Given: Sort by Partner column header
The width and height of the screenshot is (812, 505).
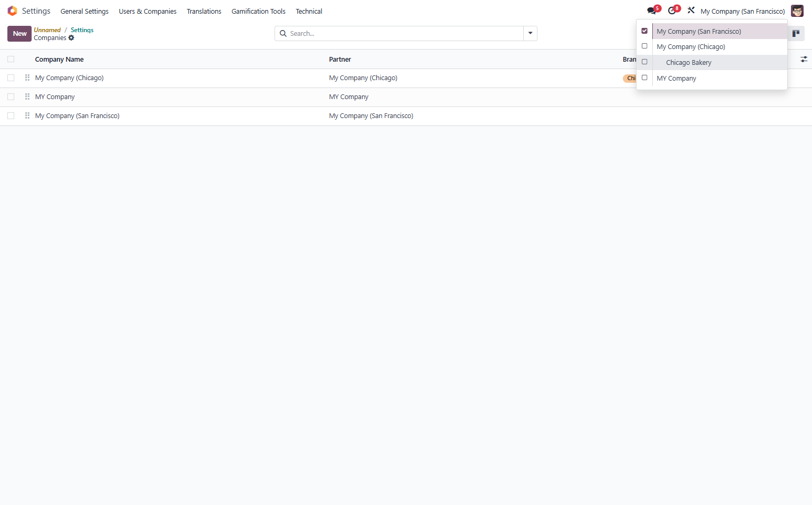Looking at the screenshot, I should click(x=340, y=59).
